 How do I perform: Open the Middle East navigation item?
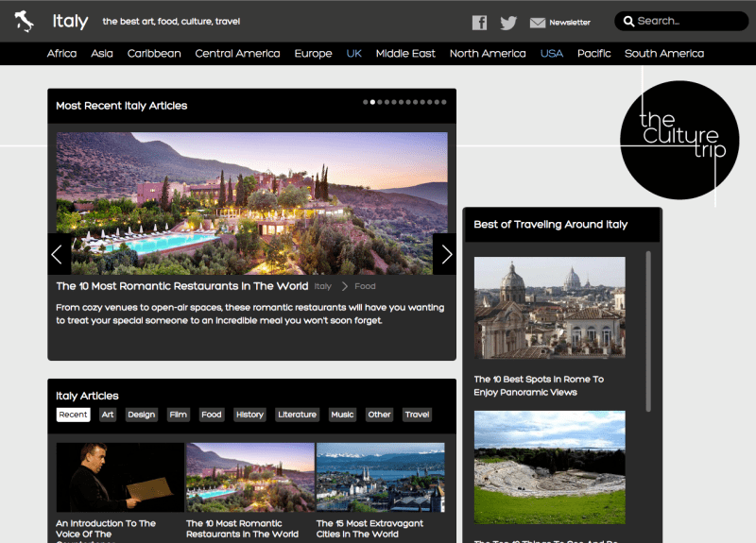[x=405, y=54]
